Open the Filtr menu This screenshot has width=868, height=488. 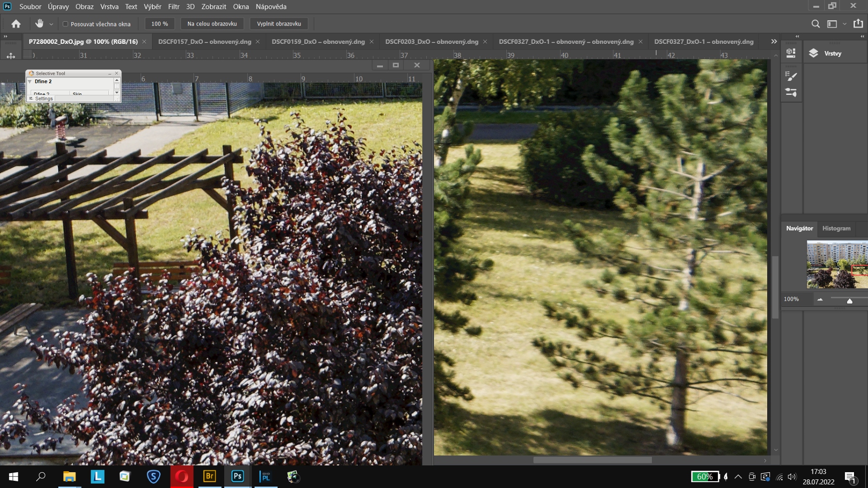pos(174,7)
